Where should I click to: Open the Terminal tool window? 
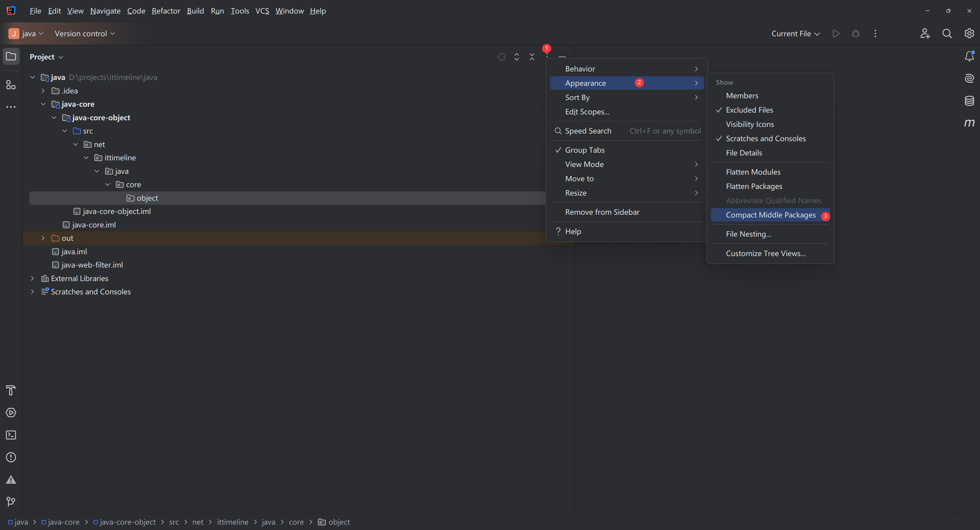pyautogui.click(x=11, y=435)
